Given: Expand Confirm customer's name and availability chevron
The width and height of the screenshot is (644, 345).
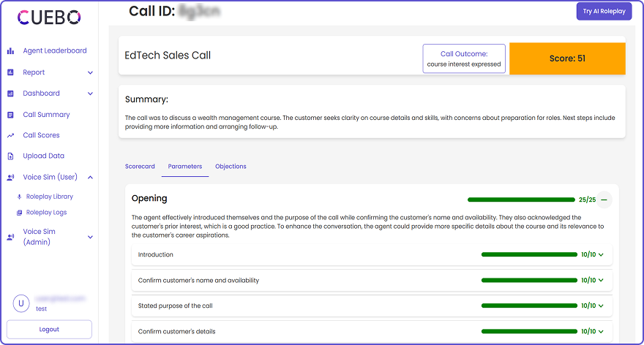Looking at the screenshot, I should pos(601,280).
